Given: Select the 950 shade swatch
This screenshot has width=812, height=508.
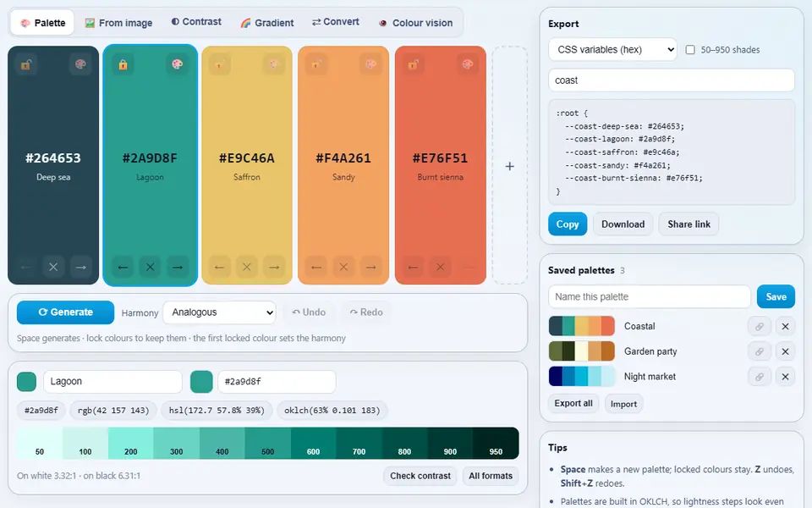Looking at the screenshot, I should [496, 443].
